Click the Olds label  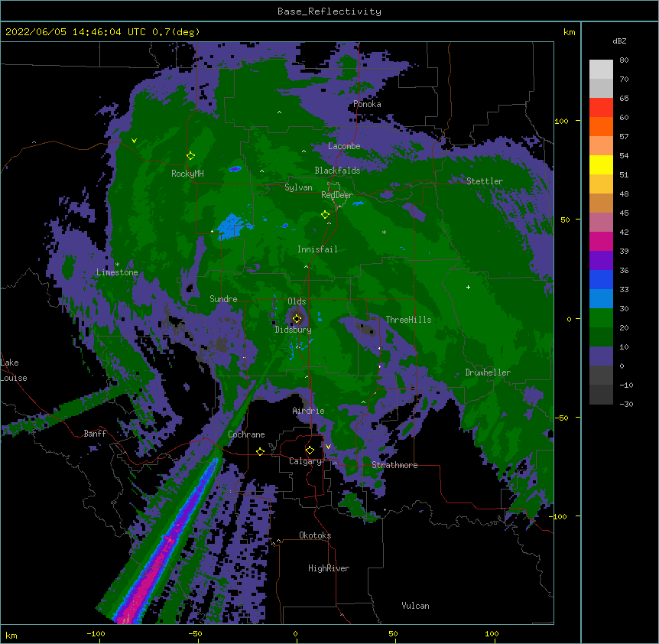[297, 301]
